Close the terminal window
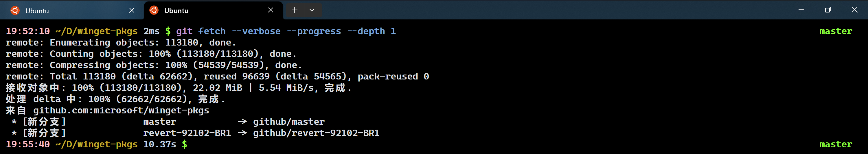Image resolution: width=868 pixels, height=154 pixels. 854,10
